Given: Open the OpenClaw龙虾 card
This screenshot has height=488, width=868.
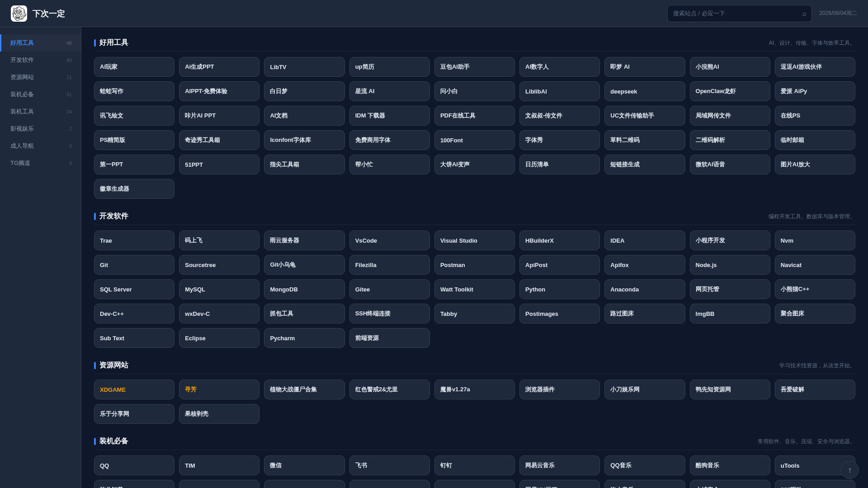Looking at the screenshot, I should (730, 91).
